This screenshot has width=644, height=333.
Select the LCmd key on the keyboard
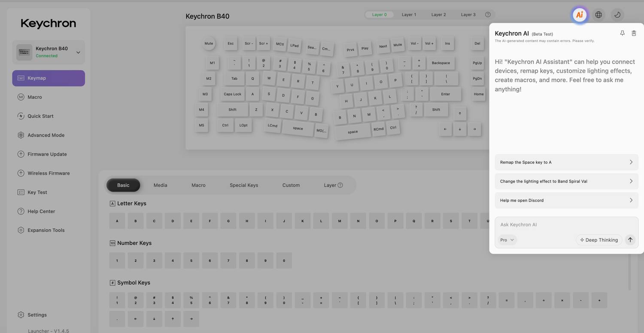pos(273,125)
